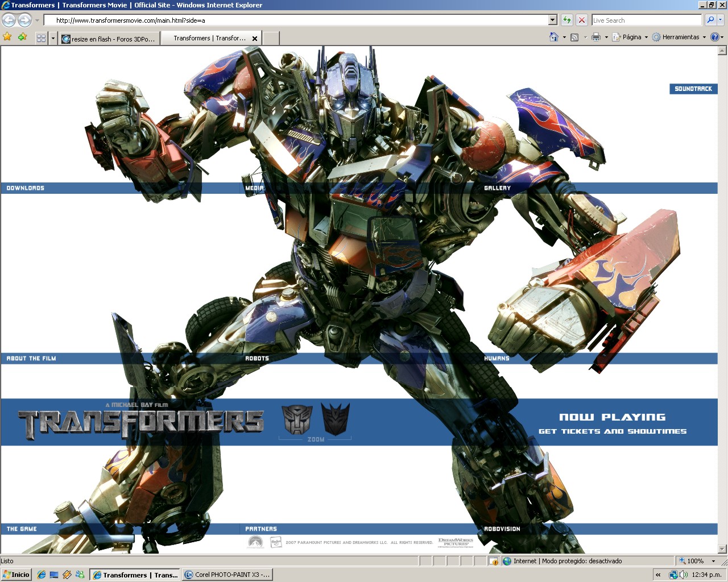Click the Add to Favorites star-plus icon
Screen dimensions: 728x582
pos(23,38)
